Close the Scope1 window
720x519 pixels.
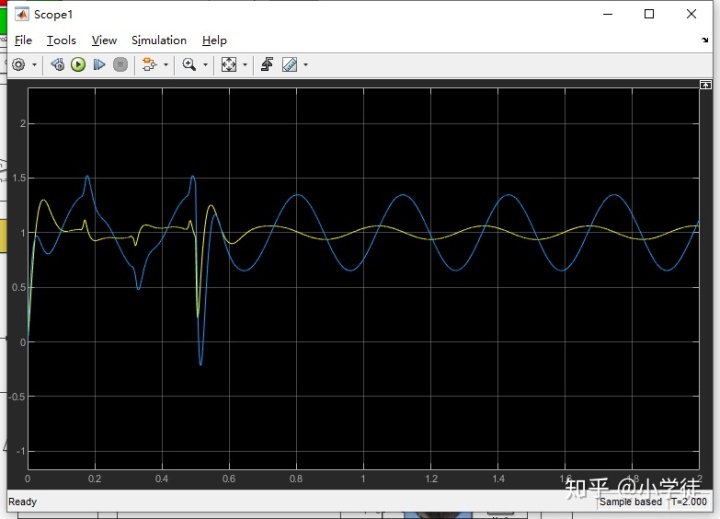coord(692,14)
